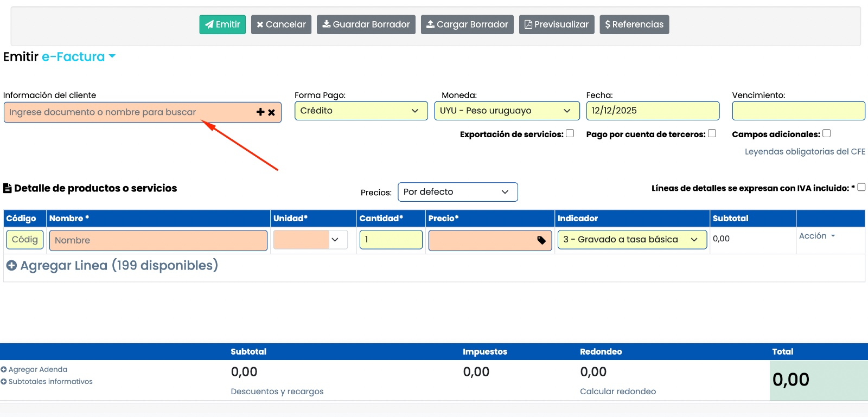Click Cargar Borrador upload button
The image size is (868, 417).
[467, 24]
